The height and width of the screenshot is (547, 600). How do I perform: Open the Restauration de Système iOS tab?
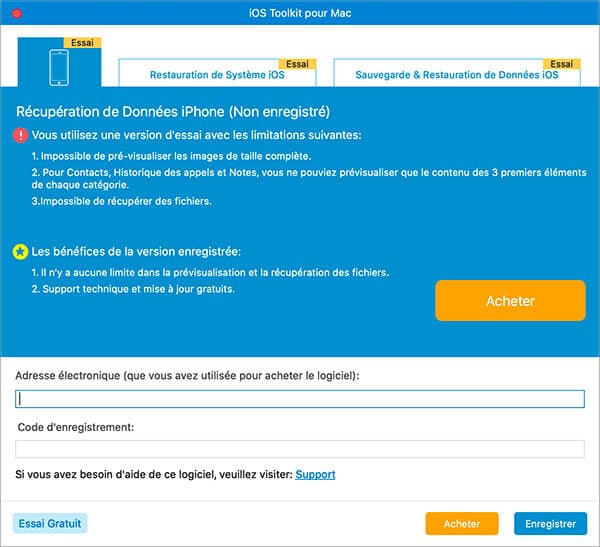click(x=217, y=75)
